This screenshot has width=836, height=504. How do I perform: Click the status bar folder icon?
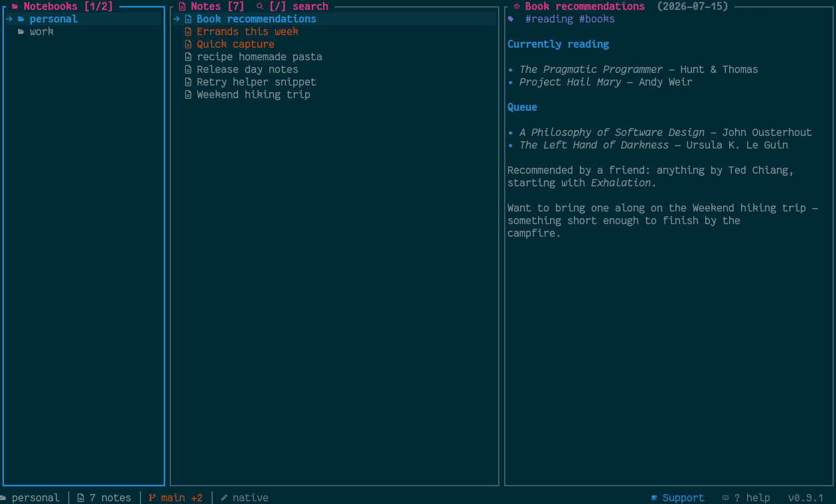(3, 497)
